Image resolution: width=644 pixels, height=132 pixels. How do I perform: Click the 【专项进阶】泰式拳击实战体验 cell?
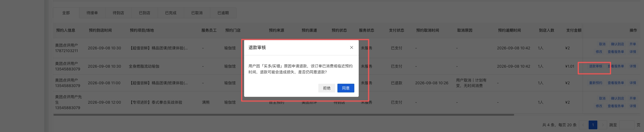pos(155,102)
